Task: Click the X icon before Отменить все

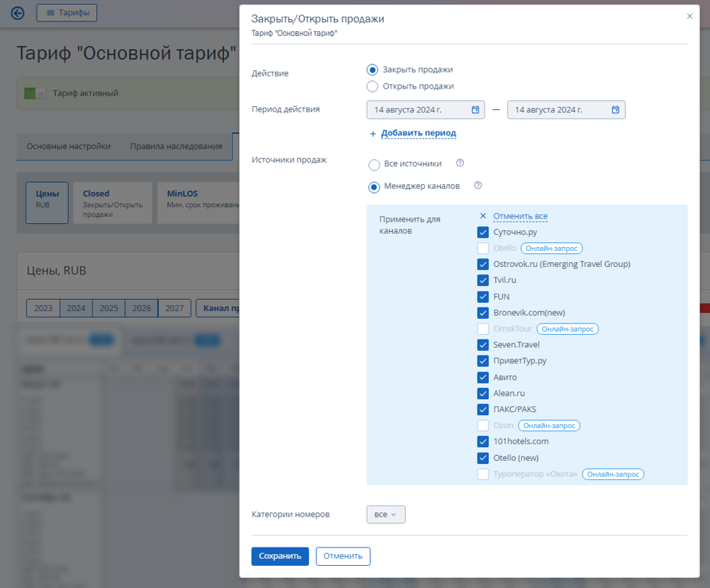Action: coord(483,216)
